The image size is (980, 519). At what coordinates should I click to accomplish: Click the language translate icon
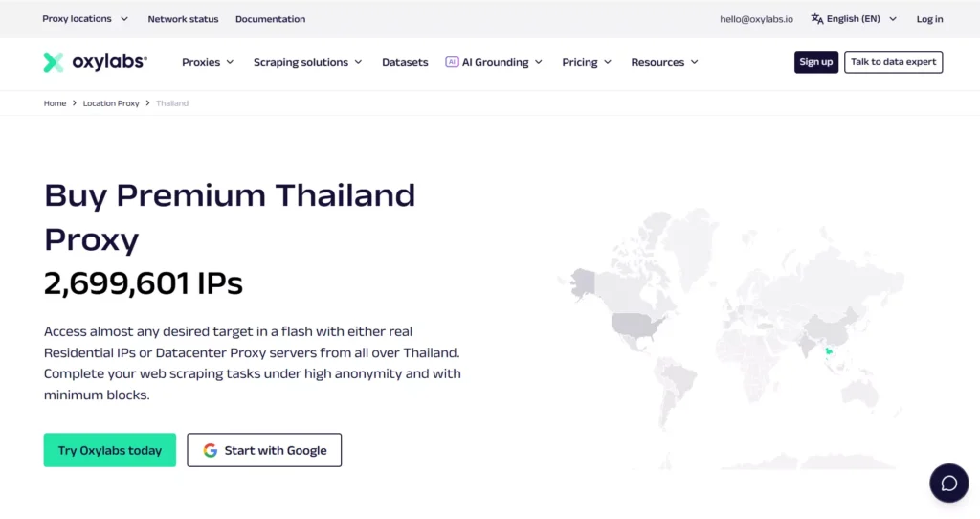click(x=817, y=19)
